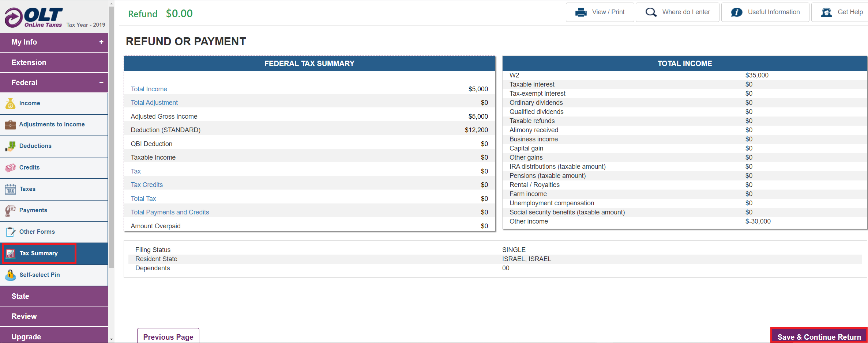Image resolution: width=868 pixels, height=343 pixels.
Task: Click the Save & Continue Return button
Action: 819,336
